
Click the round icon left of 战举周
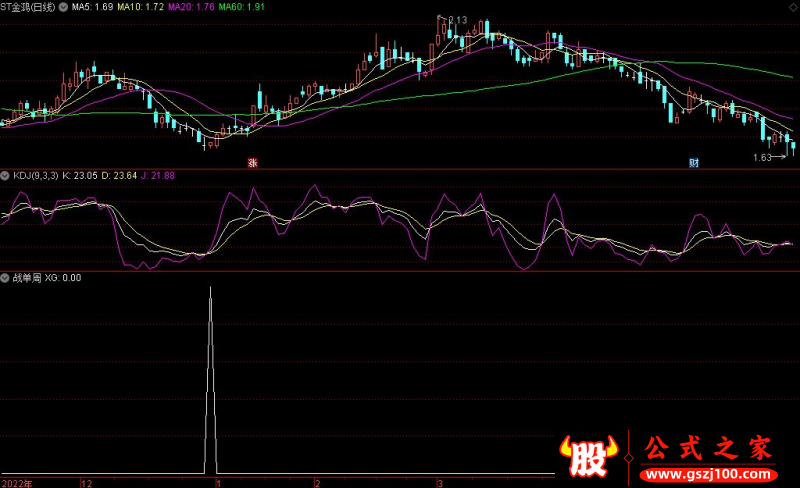5,277
